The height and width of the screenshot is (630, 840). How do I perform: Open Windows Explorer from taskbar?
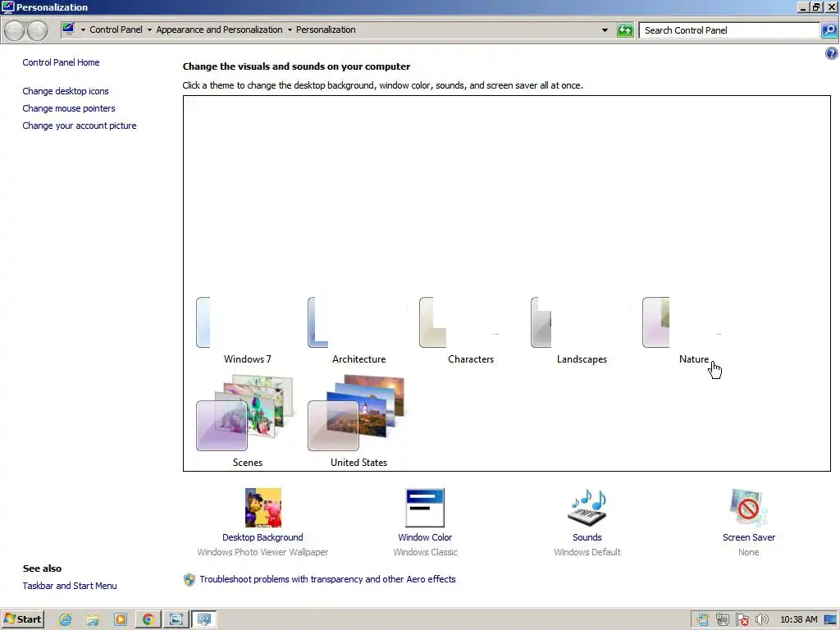point(93,620)
